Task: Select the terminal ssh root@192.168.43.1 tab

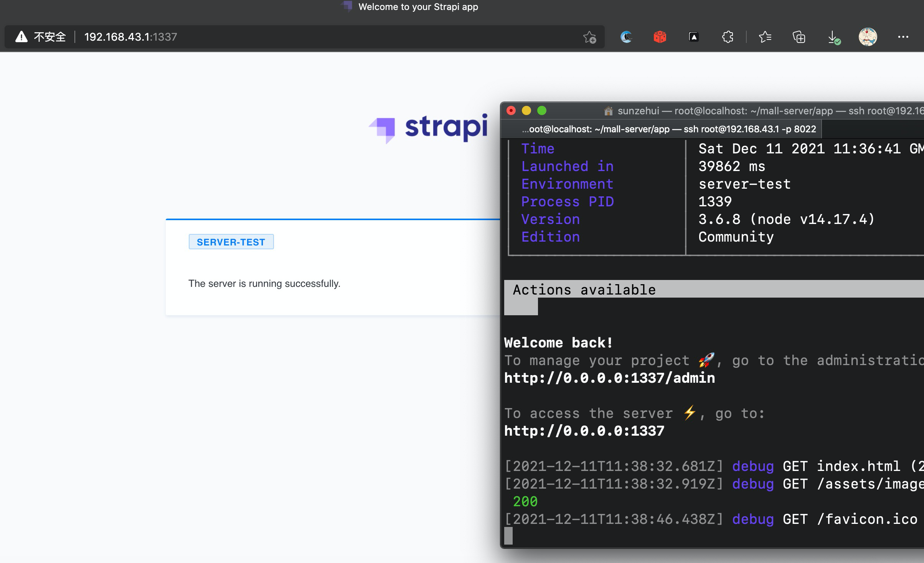Action: pyautogui.click(x=668, y=129)
